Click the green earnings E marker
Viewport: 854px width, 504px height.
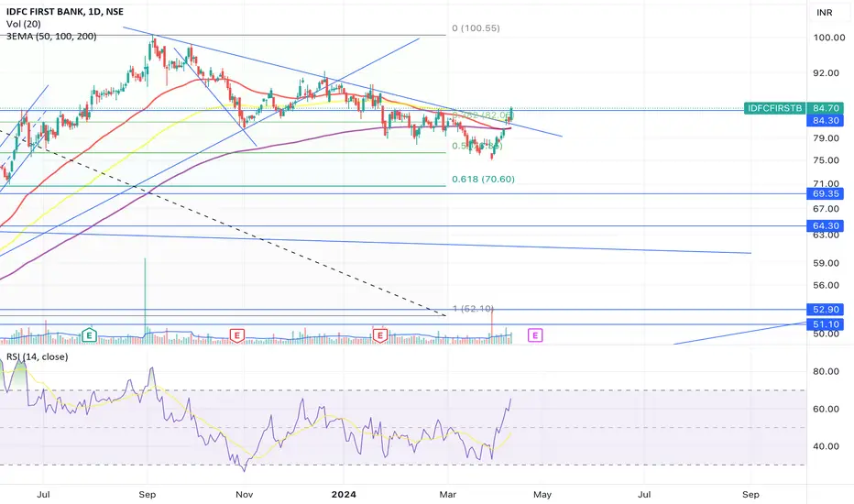click(x=89, y=335)
